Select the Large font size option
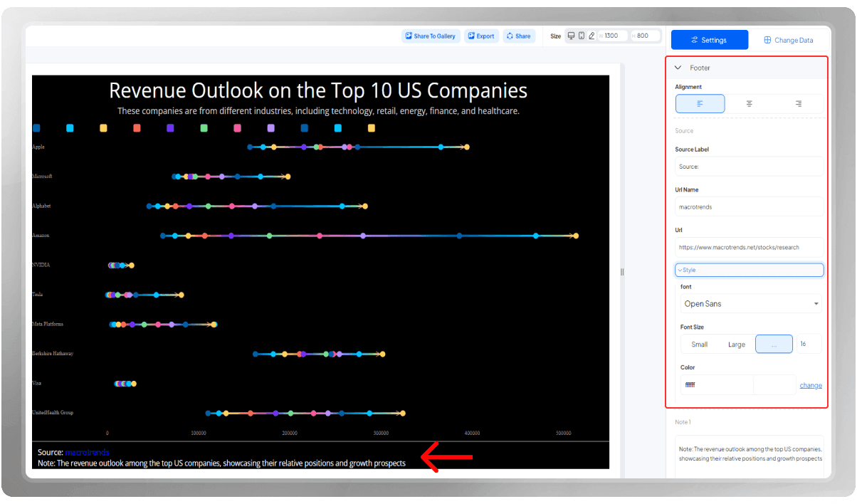This screenshot has height=504, width=857. (737, 345)
